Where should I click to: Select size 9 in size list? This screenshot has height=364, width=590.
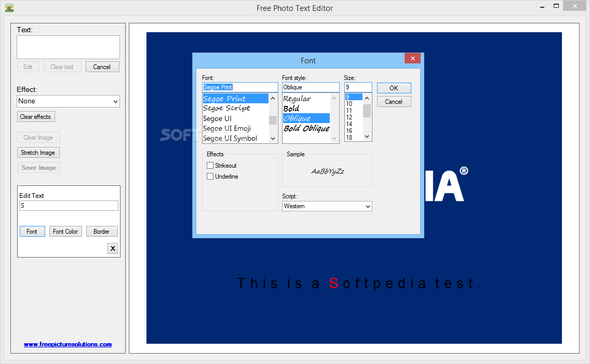click(x=354, y=97)
